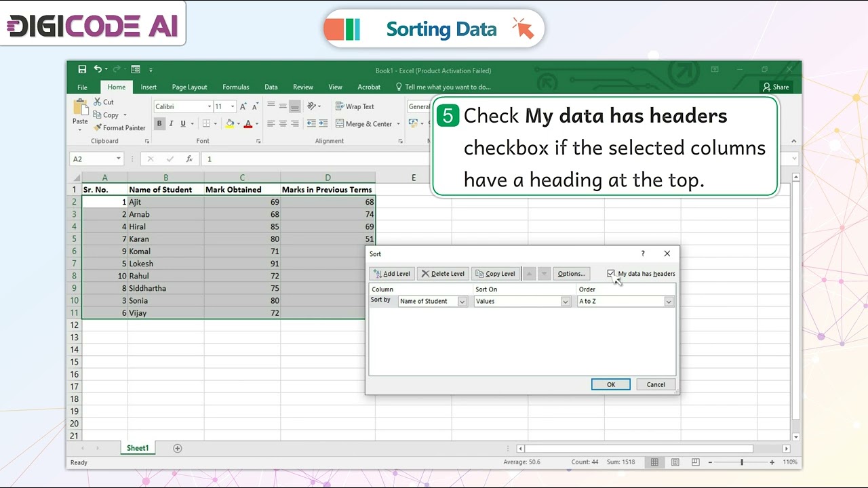Click the Center alignment icon
Viewport: 868px width, 488px height.
[x=283, y=123]
